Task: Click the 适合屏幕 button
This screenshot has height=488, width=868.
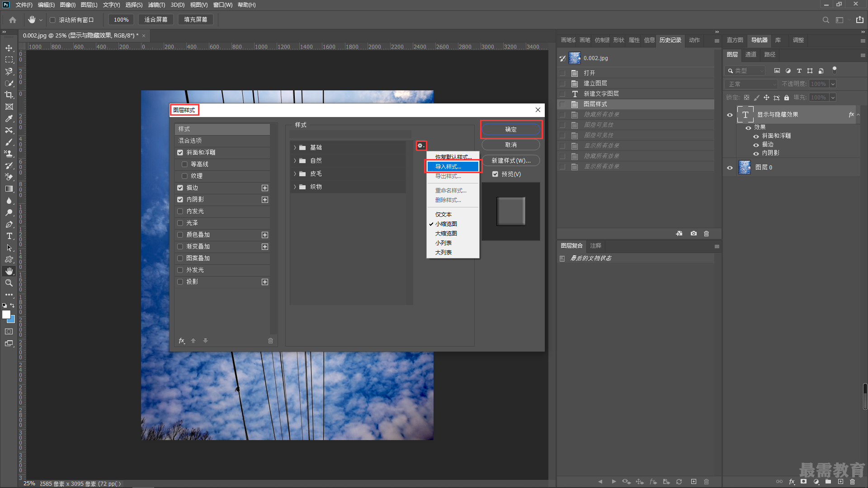Action: point(156,20)
